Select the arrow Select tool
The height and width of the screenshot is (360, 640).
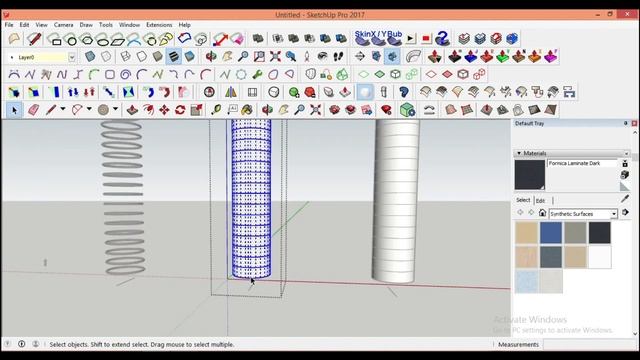click(x=14, y=110)
